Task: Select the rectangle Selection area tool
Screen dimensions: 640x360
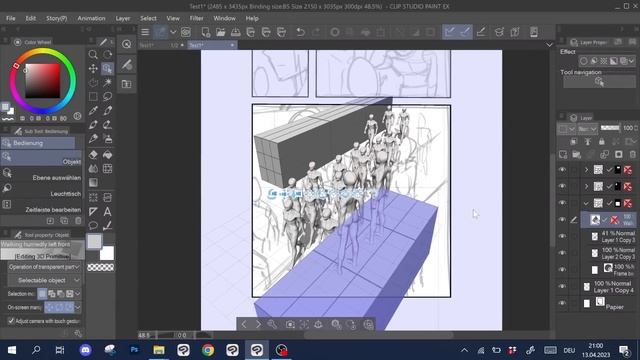Action: point(93,96)
